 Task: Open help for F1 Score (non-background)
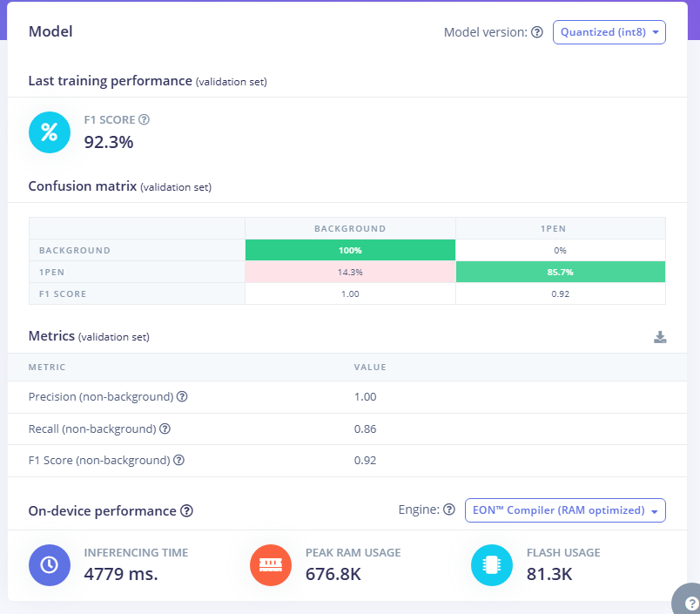179,460
